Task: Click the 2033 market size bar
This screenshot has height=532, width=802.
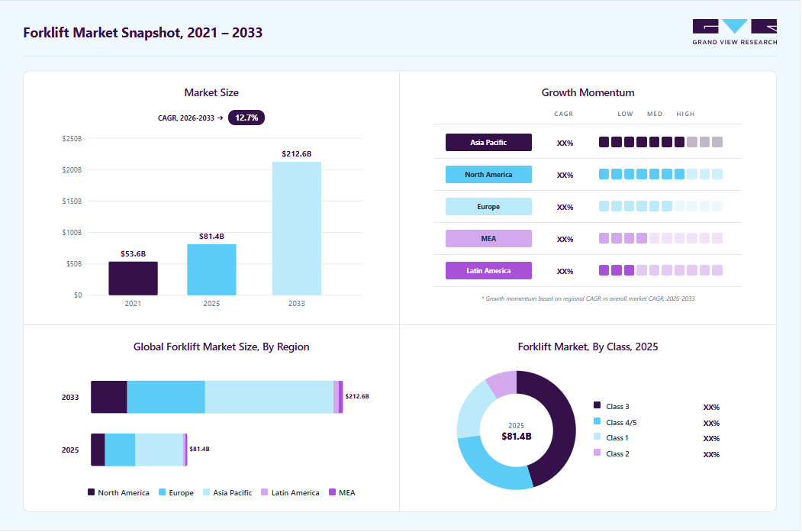Action: [297, 229]
